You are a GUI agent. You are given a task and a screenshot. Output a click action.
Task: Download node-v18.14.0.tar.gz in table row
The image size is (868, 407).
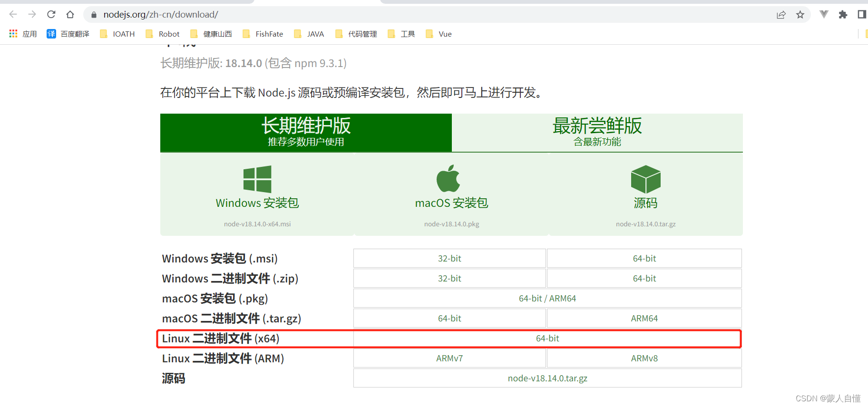547,378
